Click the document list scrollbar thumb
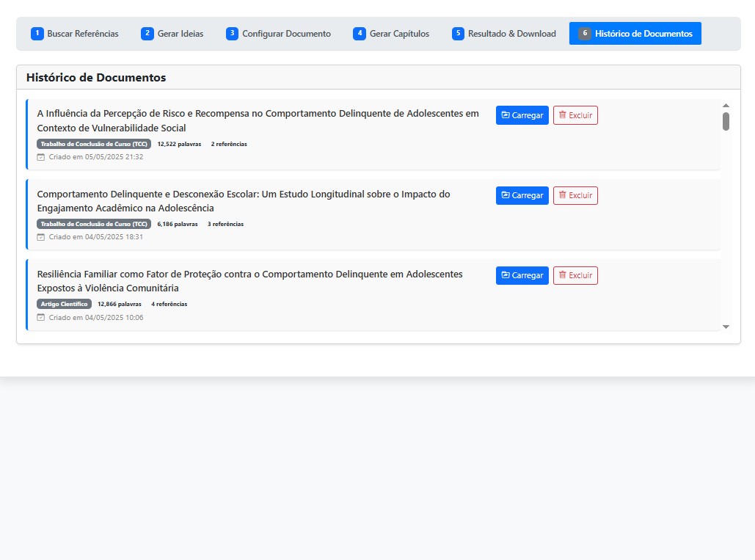This screenshot has width=755, height=560. tap(726, 121)
